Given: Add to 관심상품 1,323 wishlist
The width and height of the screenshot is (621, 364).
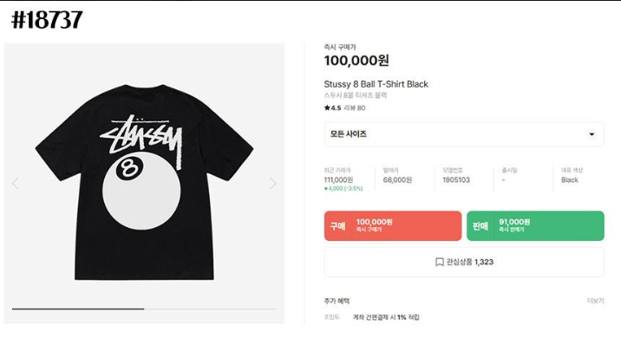Looking at the screenshot, I should tap(464, 262).
